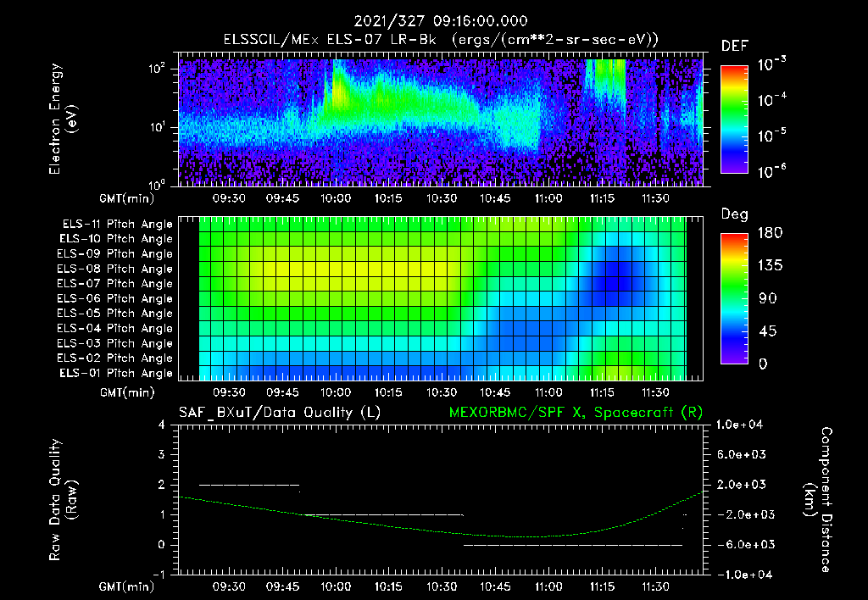868x600 pixels.
Task: Click the 10^1 electron energy tick label
Action: point(157,127)
